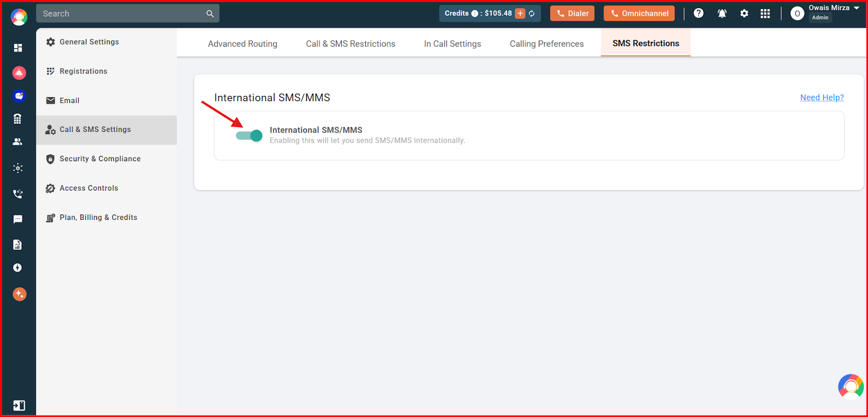Click the Credits $105.48 balance text

pyautogui.click(x=478, y=14)
